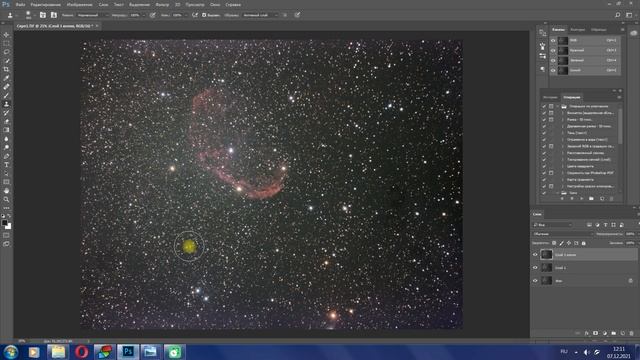
Task: Select the Horizontal Type tool
Action: point(6,164)
